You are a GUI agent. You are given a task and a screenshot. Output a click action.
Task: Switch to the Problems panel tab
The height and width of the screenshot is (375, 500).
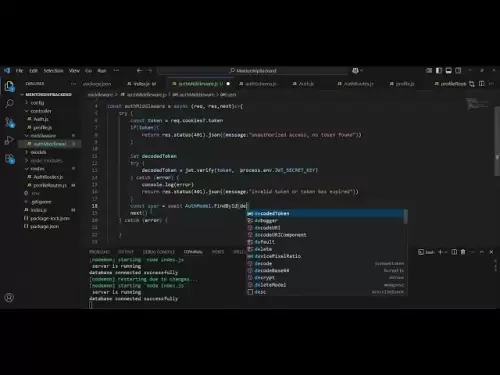[99, 252]
